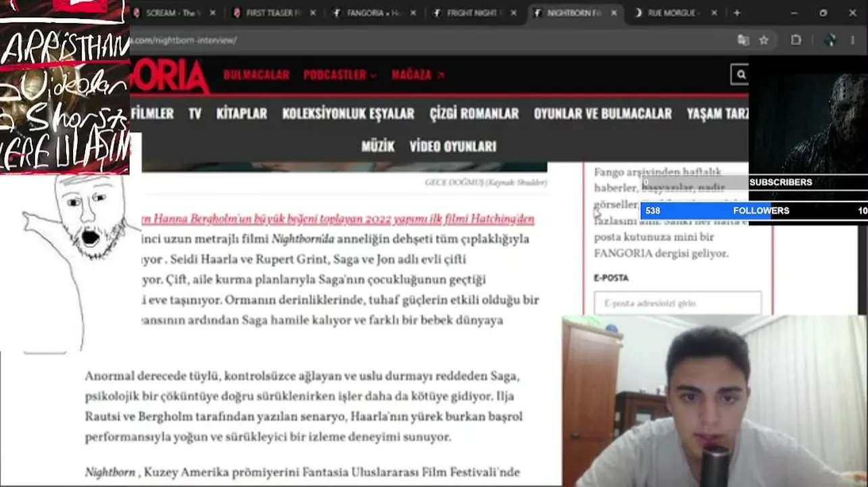Click the search magnifier icon on Fangoria header

(x=741, y=74)
